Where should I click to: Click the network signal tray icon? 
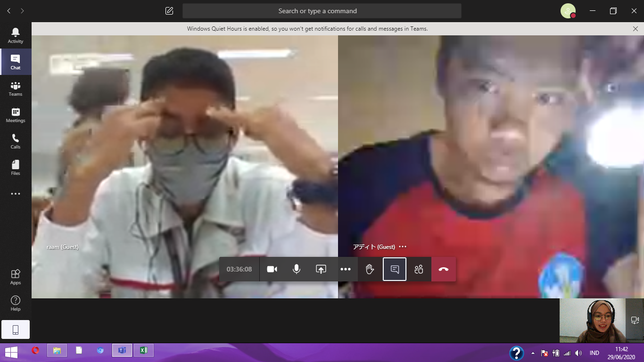pyautogui.click(x=567, y=353)
